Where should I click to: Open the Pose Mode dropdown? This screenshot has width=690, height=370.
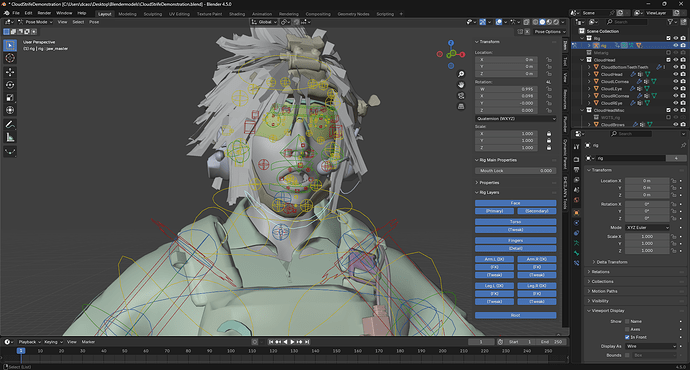35,22
